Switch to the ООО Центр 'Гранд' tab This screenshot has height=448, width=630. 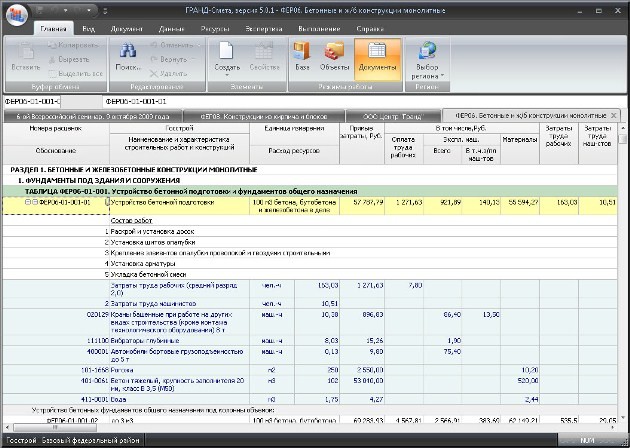click(392, 117)
